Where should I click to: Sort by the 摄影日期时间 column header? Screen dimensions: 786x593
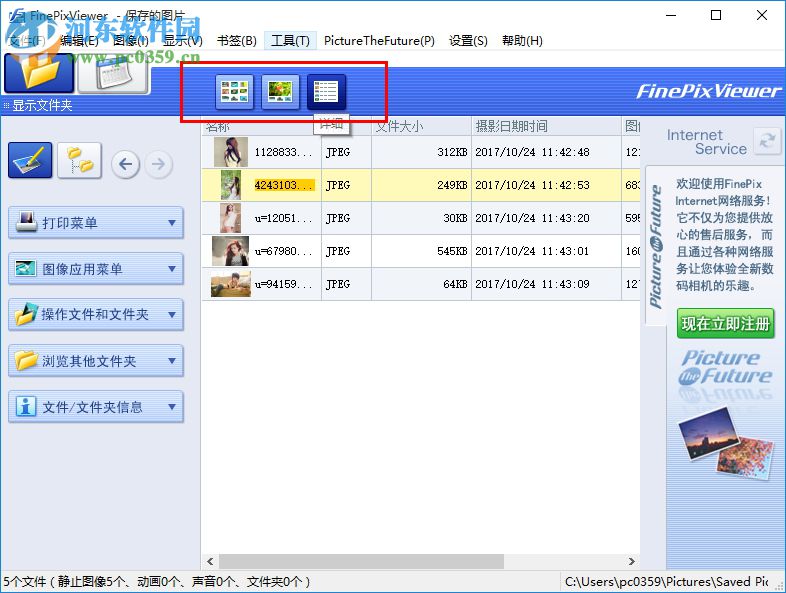[546, 126]
